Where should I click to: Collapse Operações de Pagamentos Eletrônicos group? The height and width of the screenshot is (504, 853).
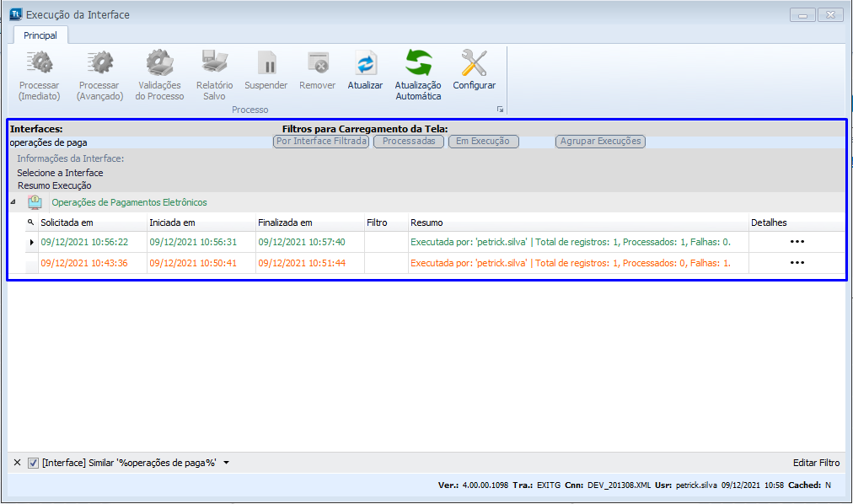[13, 202]
